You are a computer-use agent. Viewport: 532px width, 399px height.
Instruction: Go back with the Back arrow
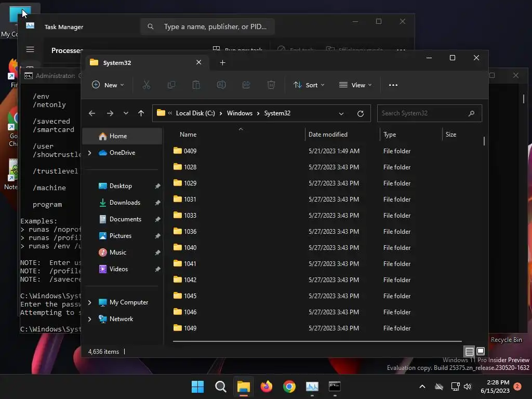pos(92,113)
